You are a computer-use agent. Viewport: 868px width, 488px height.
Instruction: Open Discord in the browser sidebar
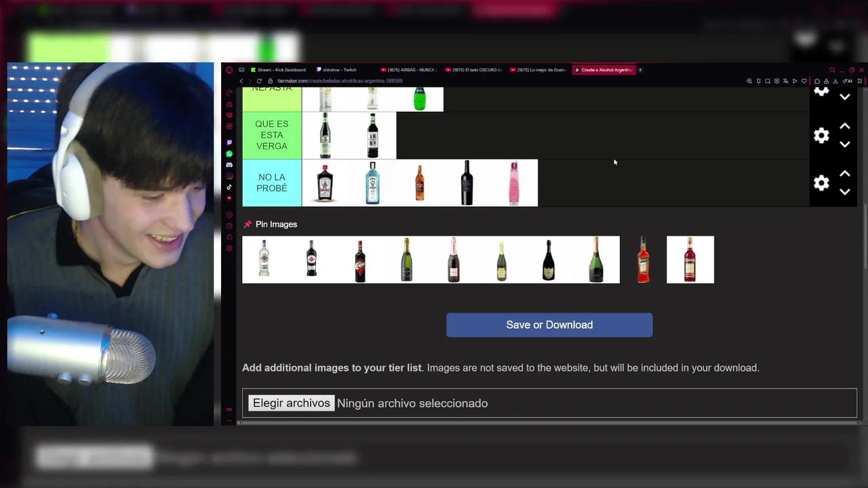coord(229,165)
